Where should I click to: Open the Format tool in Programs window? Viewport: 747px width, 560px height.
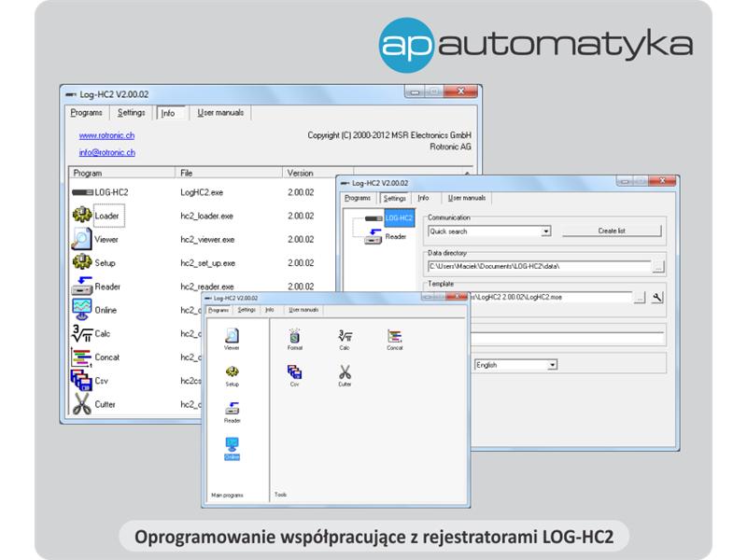pyautogui.click(x=295, y=339)
